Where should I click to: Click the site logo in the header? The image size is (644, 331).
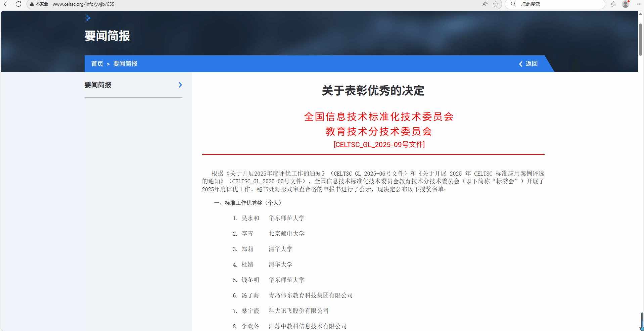pyautogui.click(x=88, y=18)
